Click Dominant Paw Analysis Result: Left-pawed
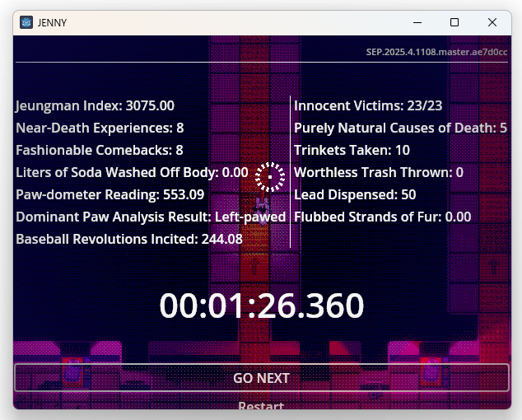 151,217
